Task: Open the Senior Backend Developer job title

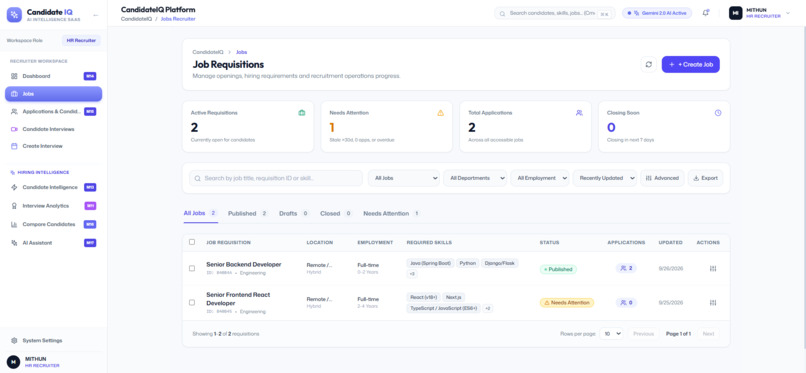Action: 244,264
